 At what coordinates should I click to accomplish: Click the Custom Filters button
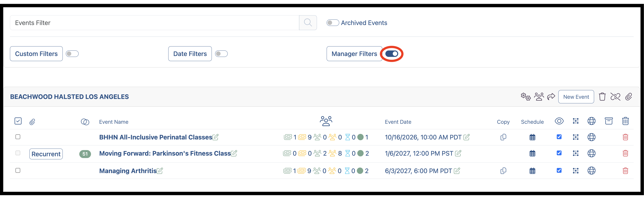point(36,54)
